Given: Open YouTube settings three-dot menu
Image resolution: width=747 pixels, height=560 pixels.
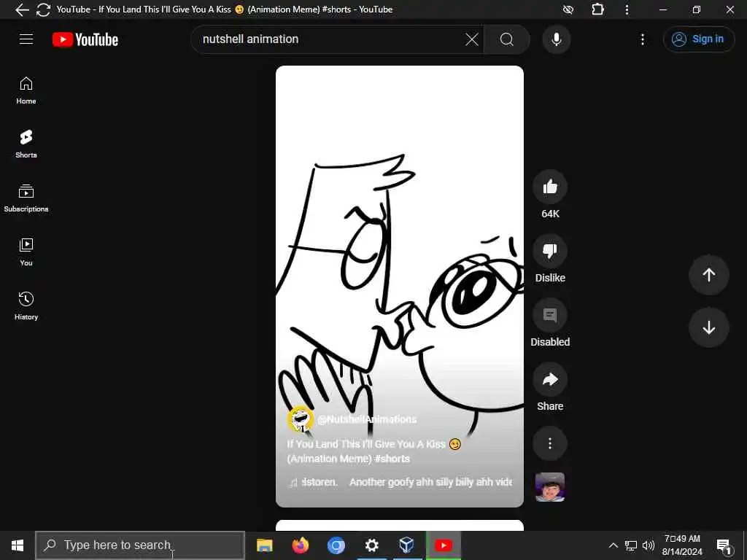Looking at the screenshot, I should click(643, 39).
